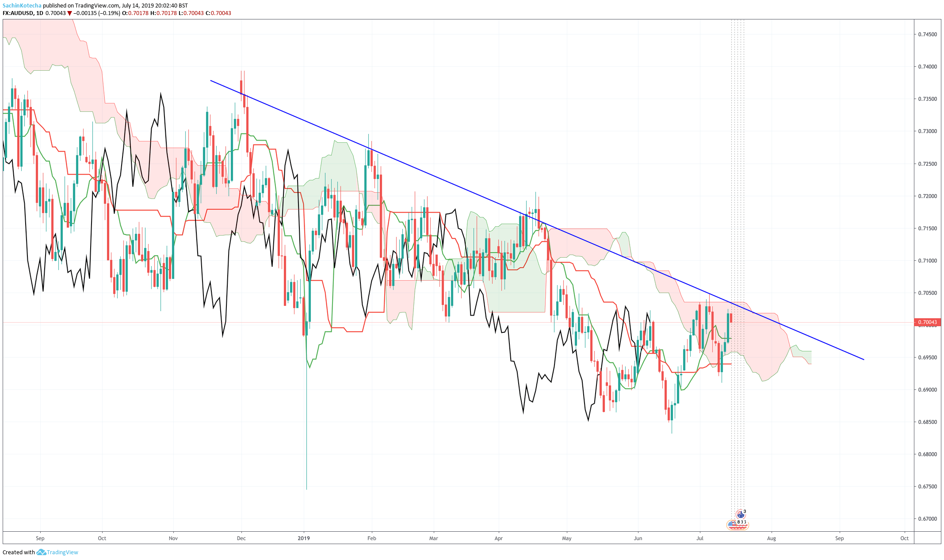
Task: Click the red down-triangle price change indicator
Action: point(69,13)
